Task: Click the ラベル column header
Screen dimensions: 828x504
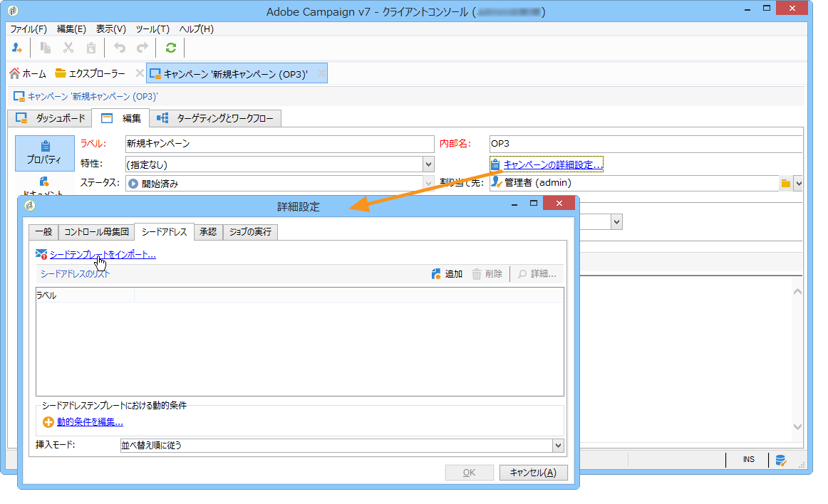Action: [x=85, y=295]
